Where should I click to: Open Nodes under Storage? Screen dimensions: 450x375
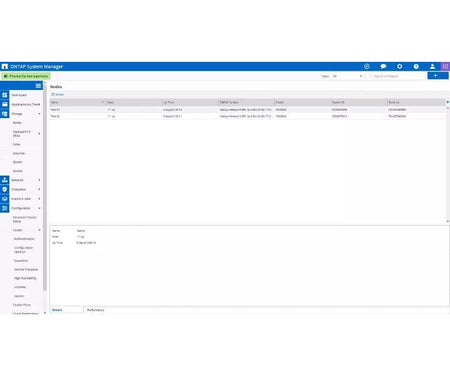17,123
